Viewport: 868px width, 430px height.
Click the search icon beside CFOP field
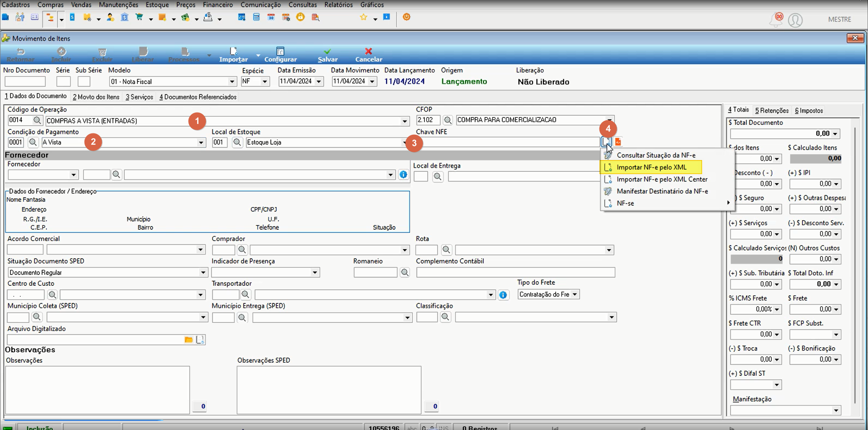(448, 120)
